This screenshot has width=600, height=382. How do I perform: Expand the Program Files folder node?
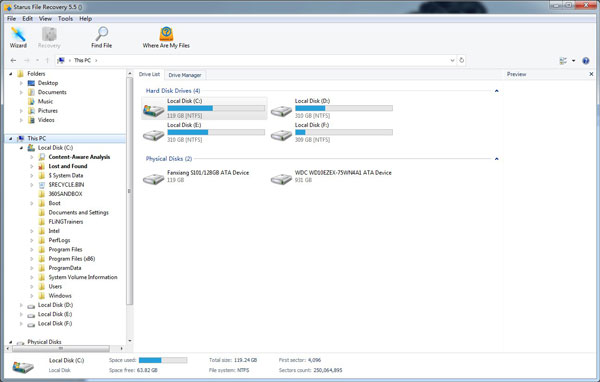click(32, 250)
